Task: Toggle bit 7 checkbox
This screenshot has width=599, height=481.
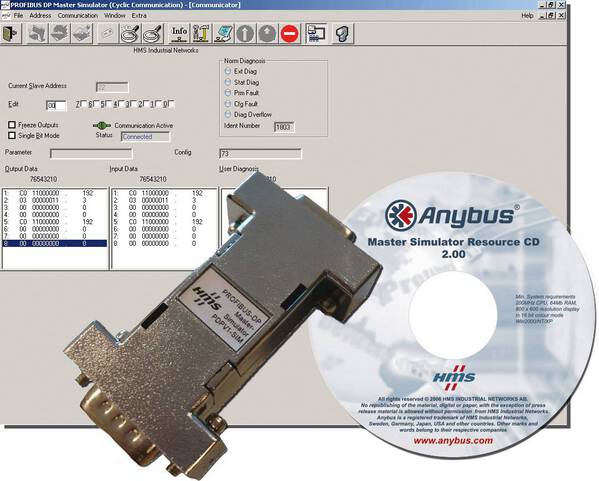Action: (x=84, y=104)
